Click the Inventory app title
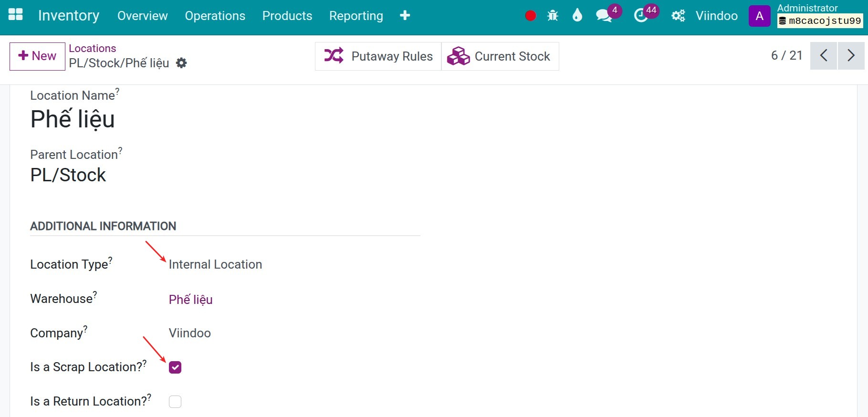Image resolution: width=868 pixels, height=417 pixels. click(69, 16)
